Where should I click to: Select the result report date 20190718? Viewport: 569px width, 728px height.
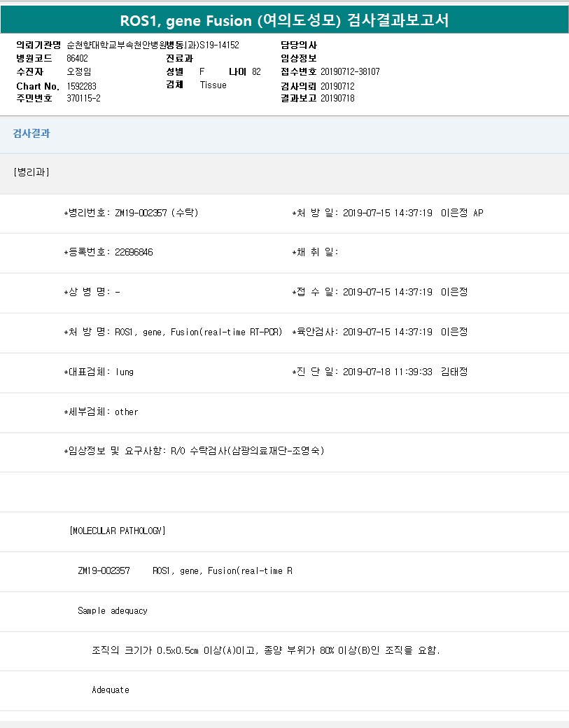click(337, 98)
